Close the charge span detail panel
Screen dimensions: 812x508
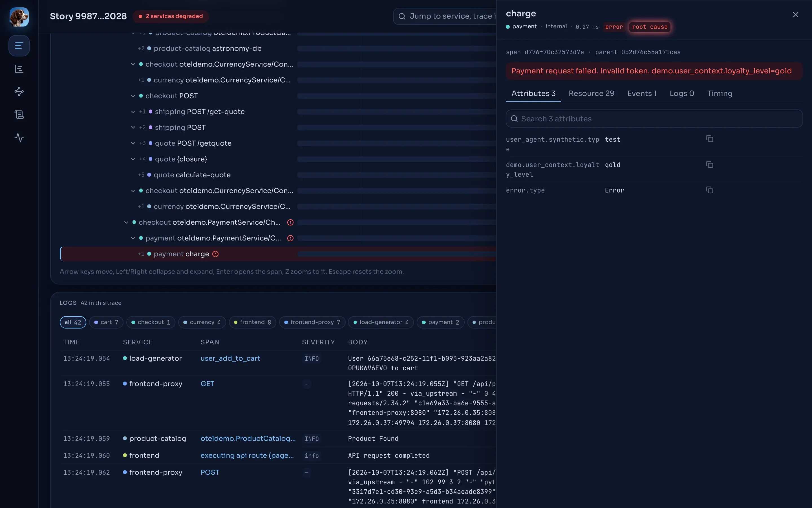click(795, 15)
